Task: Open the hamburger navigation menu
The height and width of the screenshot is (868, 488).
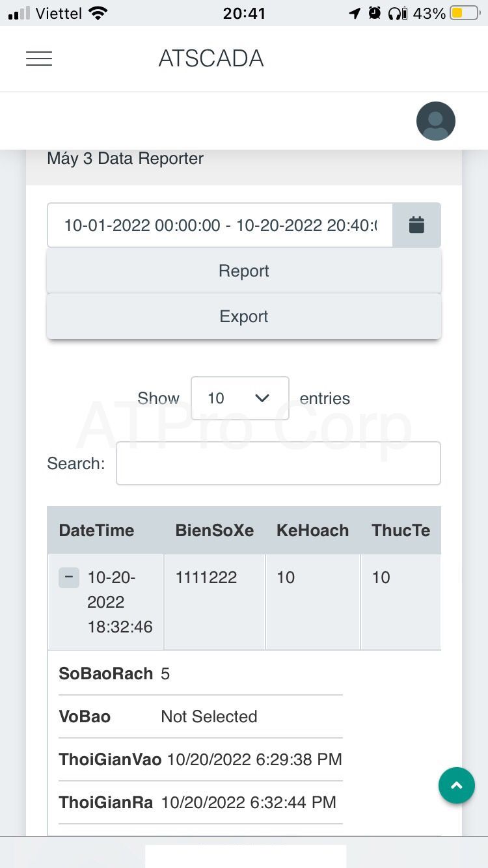Action: pos(39,59)
